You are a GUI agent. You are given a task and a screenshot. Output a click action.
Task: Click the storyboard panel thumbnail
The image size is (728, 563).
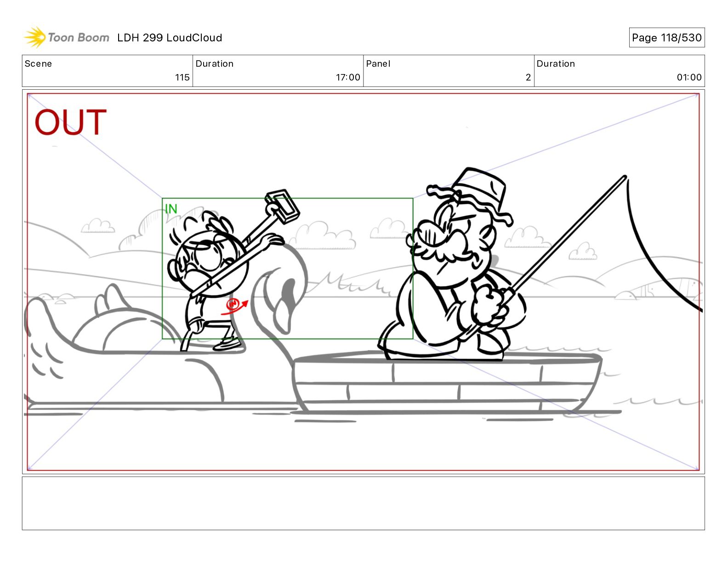[363, 281]
